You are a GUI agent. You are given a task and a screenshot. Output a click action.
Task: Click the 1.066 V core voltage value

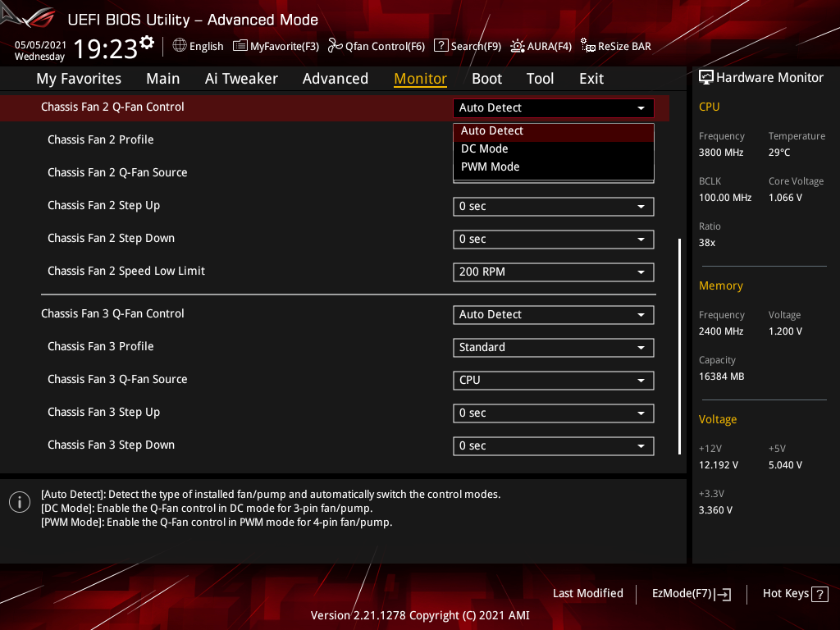pos(785,198)
